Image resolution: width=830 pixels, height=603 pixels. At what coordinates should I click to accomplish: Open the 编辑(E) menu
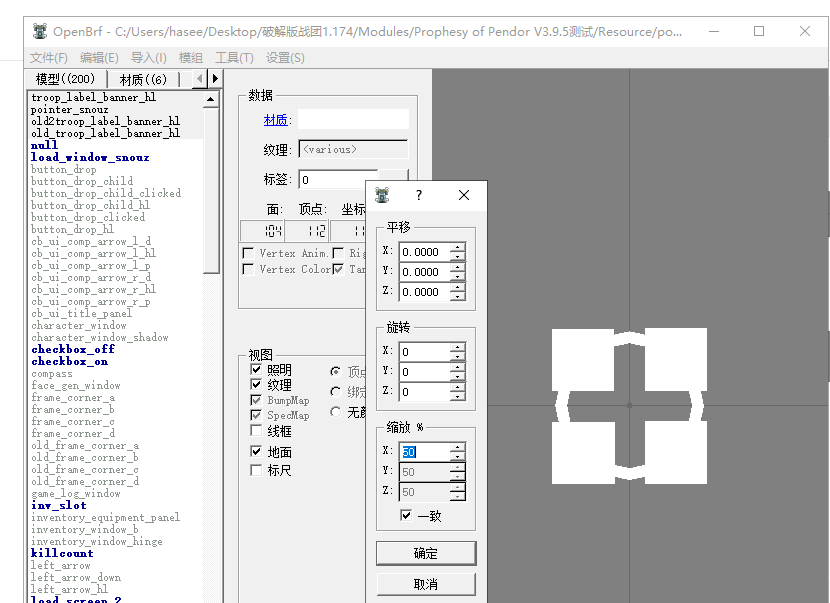(x=99, y=58)
